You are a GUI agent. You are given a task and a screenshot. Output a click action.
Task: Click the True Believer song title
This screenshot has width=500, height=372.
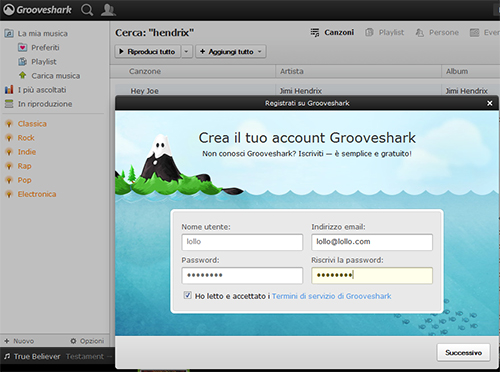pos(37,356)
